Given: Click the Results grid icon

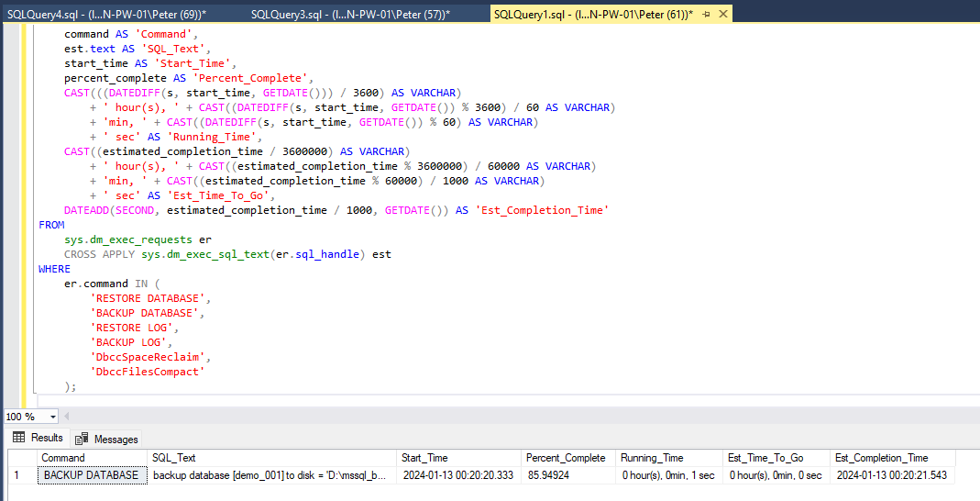Looking at the screenshot, I should [18, 439].
